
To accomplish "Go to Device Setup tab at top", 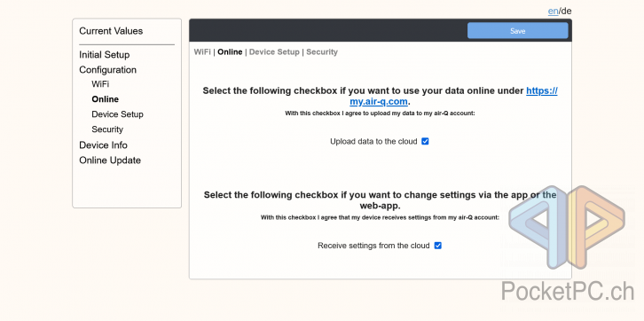I will point(274,51).
